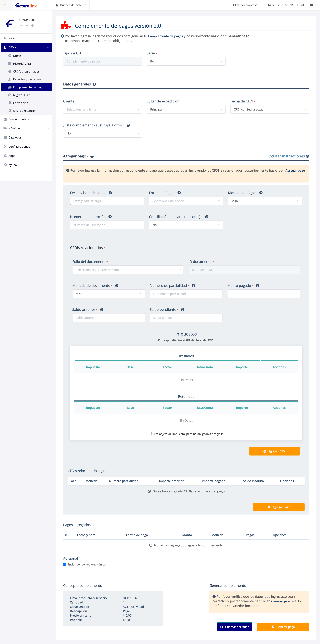Collapse the sidebar with the hamburger icon
This screenshot has height=644, width=320.
(x=6, y=5)
